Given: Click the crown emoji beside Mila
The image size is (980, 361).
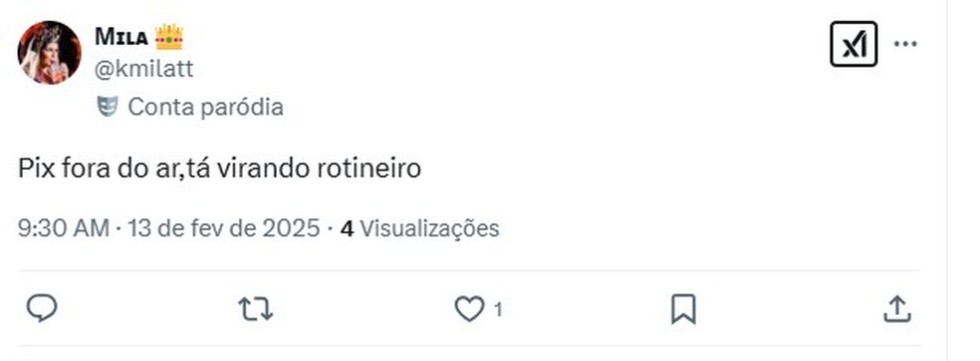Looking at the screenshot, I should (x=168, y=37).
